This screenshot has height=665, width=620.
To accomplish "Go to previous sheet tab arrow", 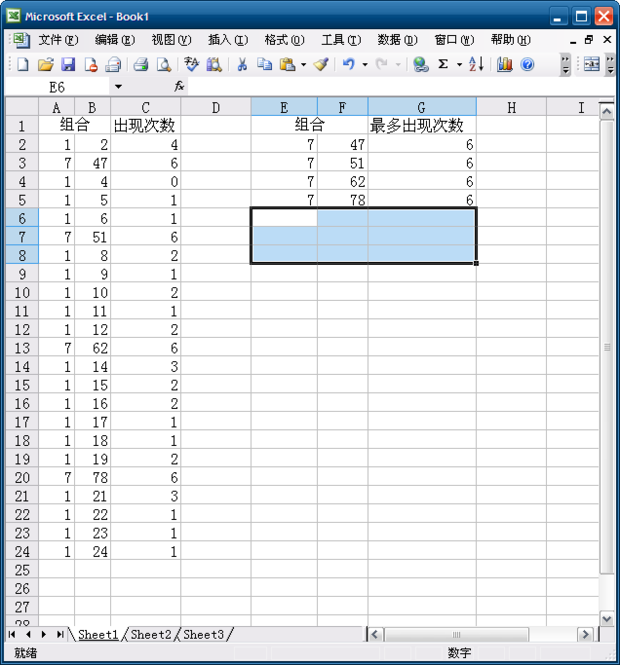I will coord(28,634).
